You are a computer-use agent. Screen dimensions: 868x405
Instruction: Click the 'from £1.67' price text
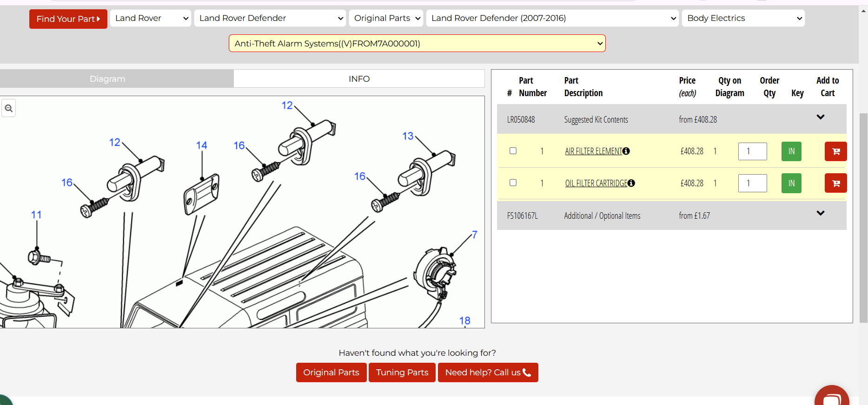pyautogui.click(x=694, y=216)
